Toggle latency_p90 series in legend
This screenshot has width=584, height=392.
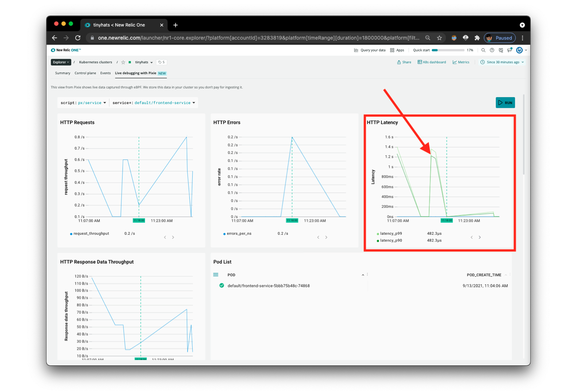tap(391, 241)
